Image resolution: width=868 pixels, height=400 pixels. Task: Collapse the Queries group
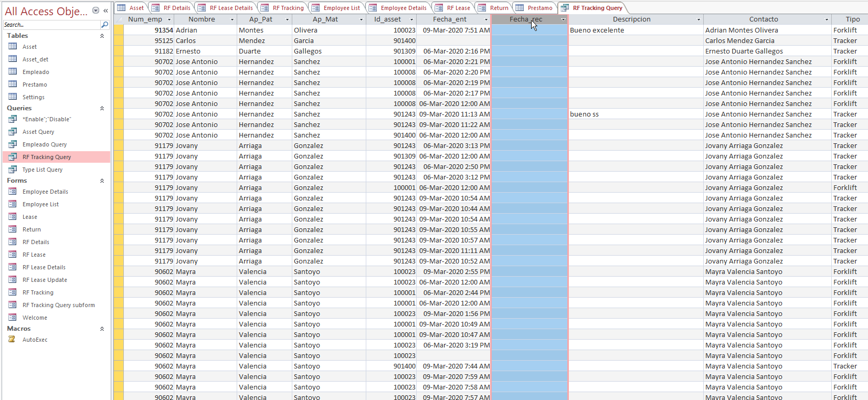[x=102, y=108]
